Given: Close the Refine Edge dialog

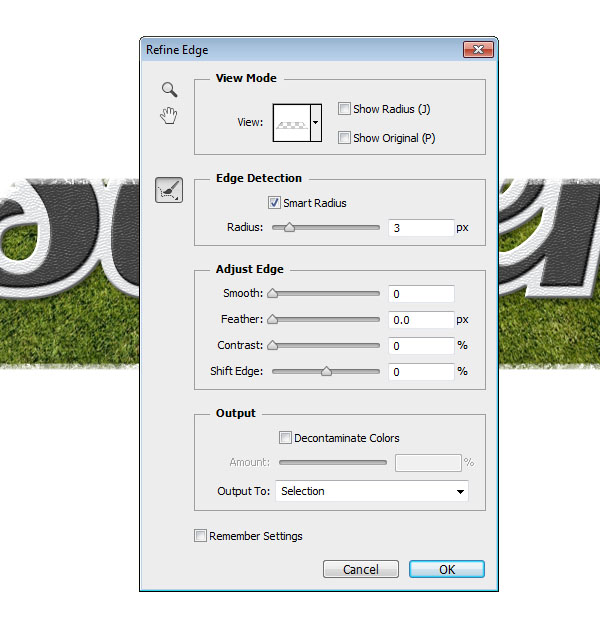Looking at the screenshot, I should click(x=478, y=49).
